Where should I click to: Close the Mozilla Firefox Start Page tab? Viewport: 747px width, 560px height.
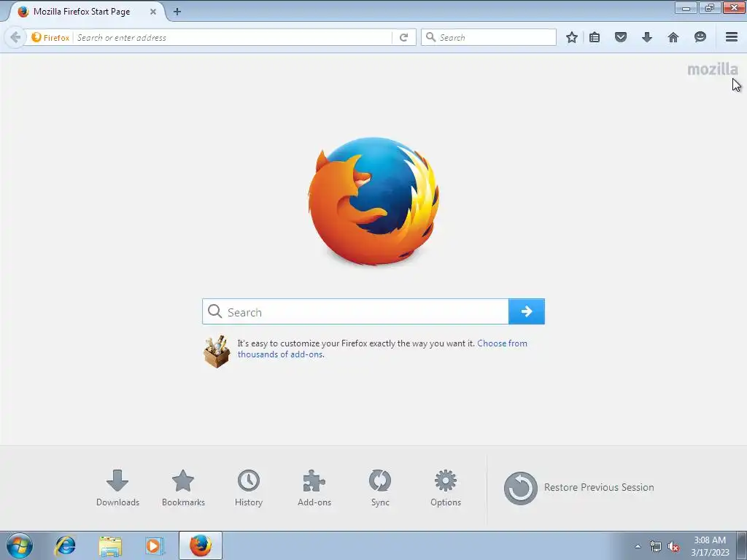click(x=153, y=12)
